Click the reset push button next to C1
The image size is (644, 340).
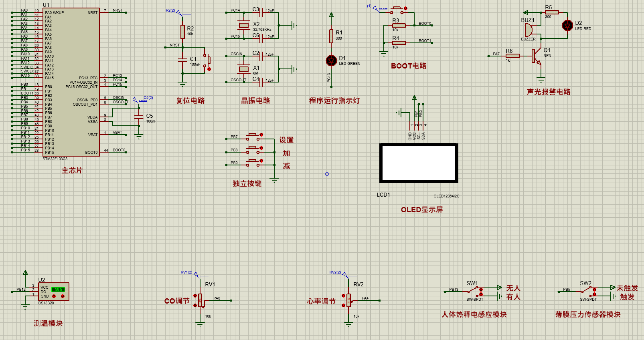207,60
